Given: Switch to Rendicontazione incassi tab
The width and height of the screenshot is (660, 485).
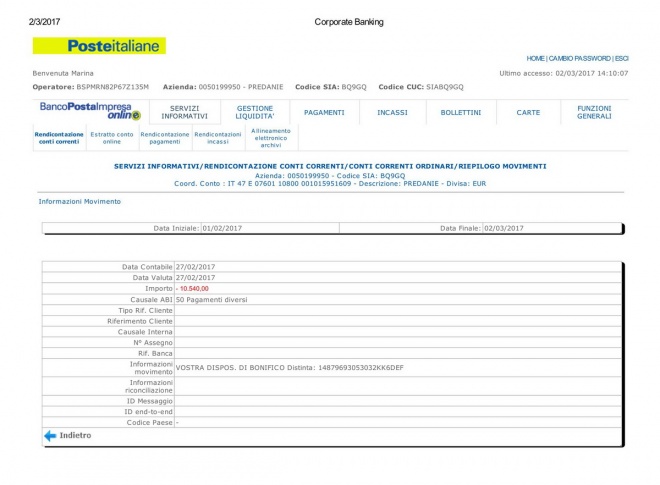Looking at the screenshot, I should click(x=217, y=138).
